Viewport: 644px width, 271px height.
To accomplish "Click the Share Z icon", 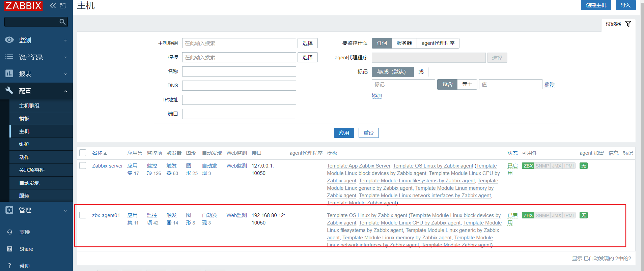I will coord(9,249).
